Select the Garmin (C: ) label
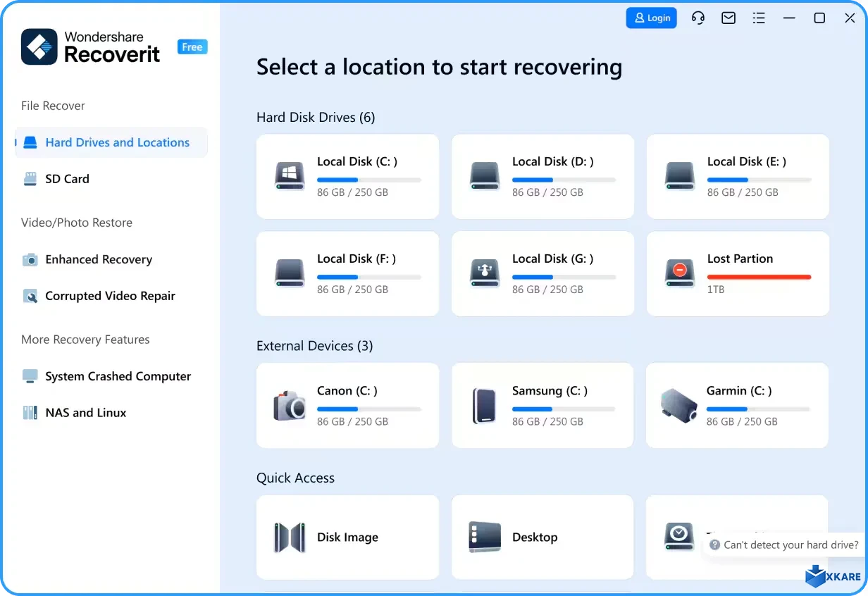This screenshot has width=868, height=596. pos(739,390)
